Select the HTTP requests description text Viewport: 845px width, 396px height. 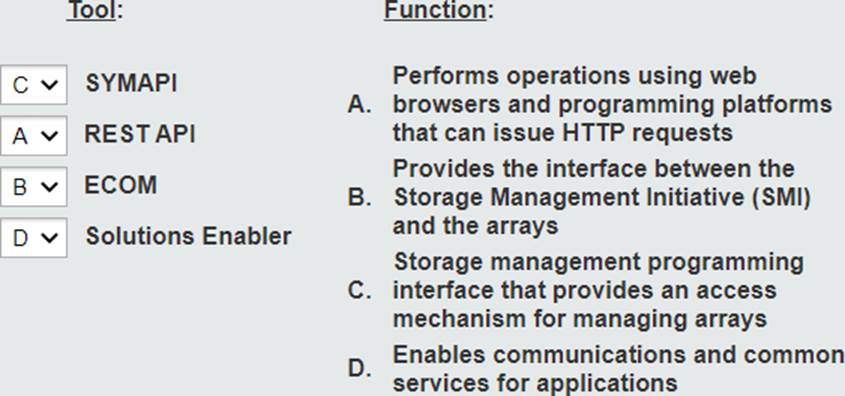(612, 104)
